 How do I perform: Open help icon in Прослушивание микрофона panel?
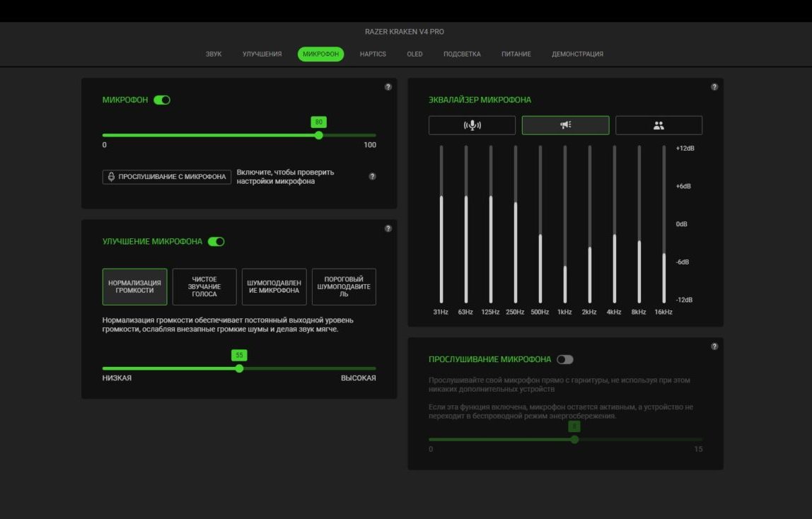click(714, 346)
